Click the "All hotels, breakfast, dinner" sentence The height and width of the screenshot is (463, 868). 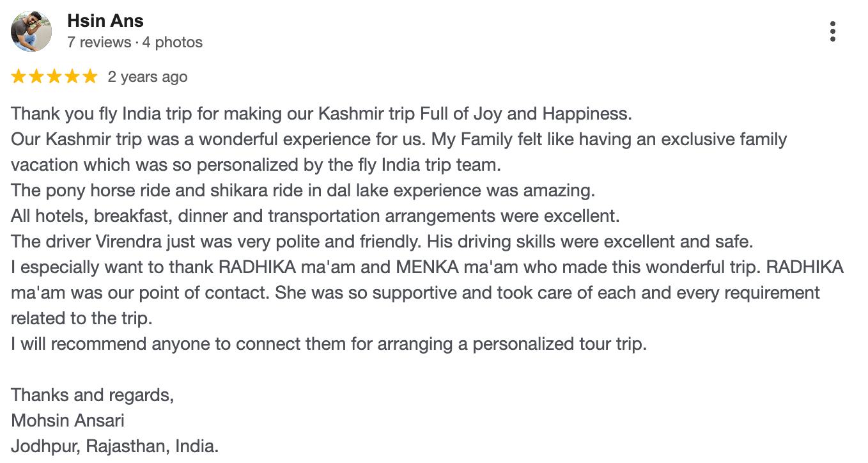[315, 216]
